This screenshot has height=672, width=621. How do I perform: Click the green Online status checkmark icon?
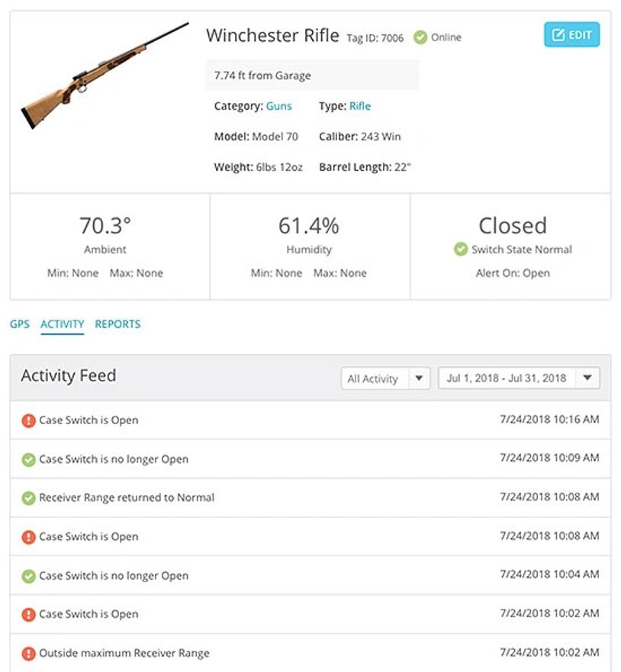click(420, 37)
